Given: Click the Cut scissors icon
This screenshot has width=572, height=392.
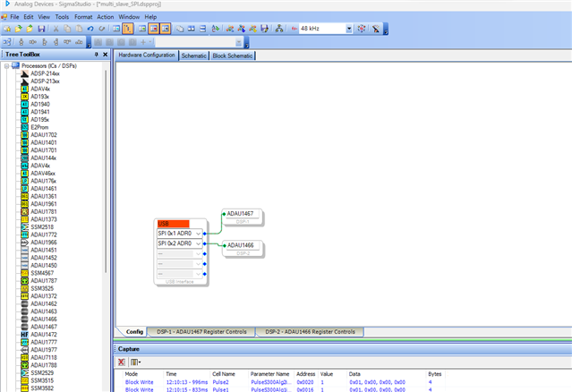Looking at the screenshot, I should (55, 29).
